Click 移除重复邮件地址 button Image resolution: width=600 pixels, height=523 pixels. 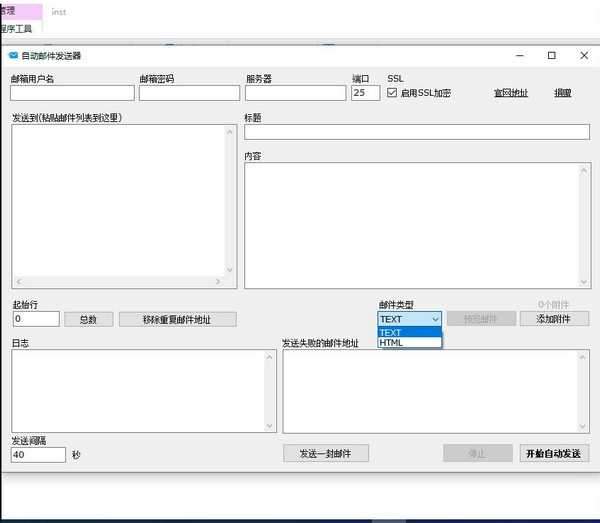[x=177, y=319]
